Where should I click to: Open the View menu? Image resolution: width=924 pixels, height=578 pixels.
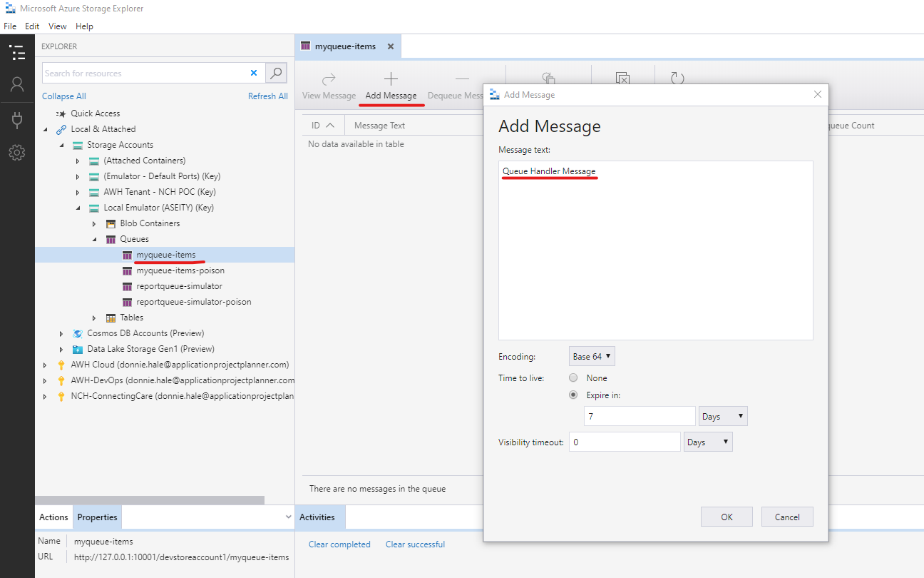[58, 26]
